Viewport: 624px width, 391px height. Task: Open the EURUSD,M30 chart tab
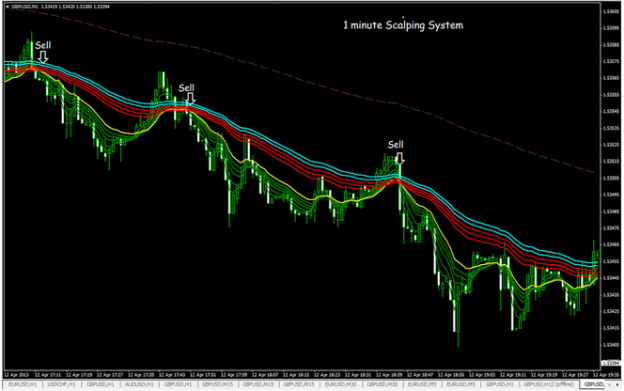340,384
